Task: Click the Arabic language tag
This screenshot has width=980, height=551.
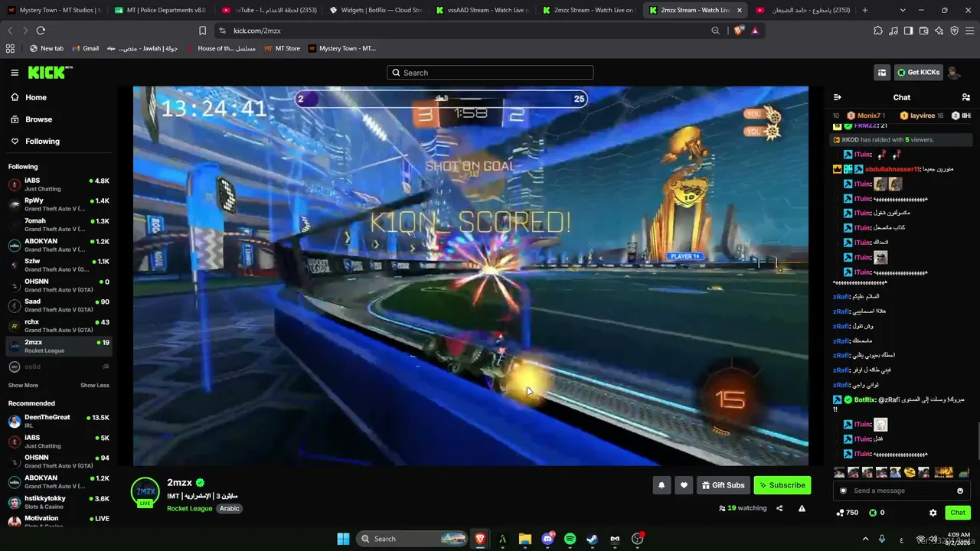Action: (230, 508)
